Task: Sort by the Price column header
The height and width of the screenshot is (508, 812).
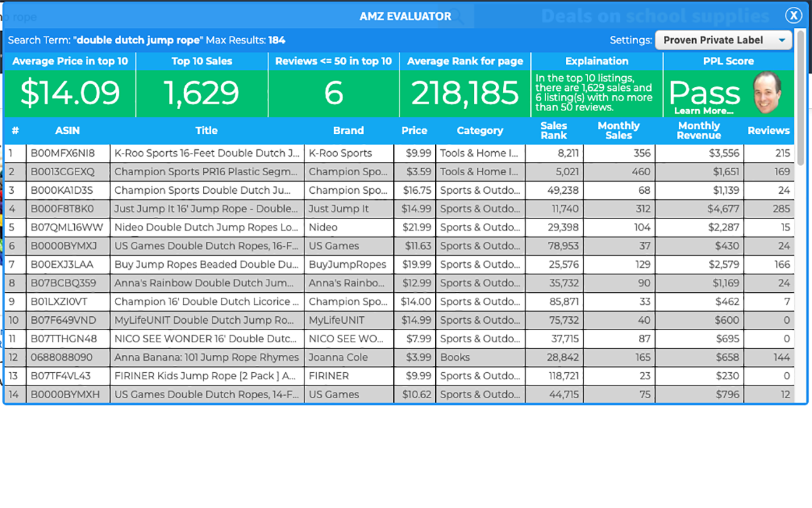Action: click(x=414, y=130)
